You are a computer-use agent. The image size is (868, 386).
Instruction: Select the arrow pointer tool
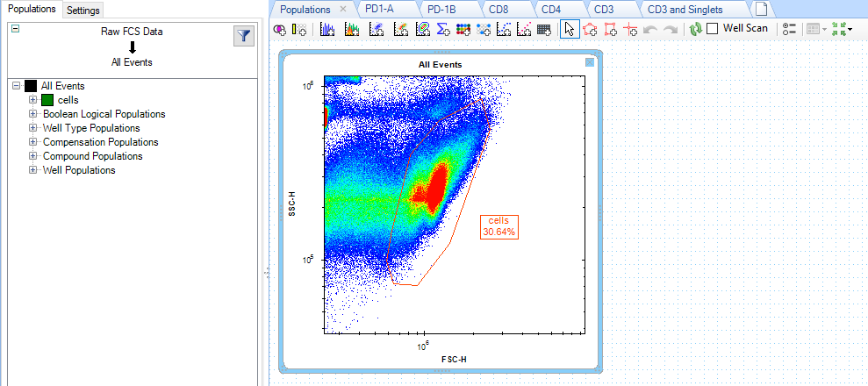pyautogui.click(x=570, y=29)
